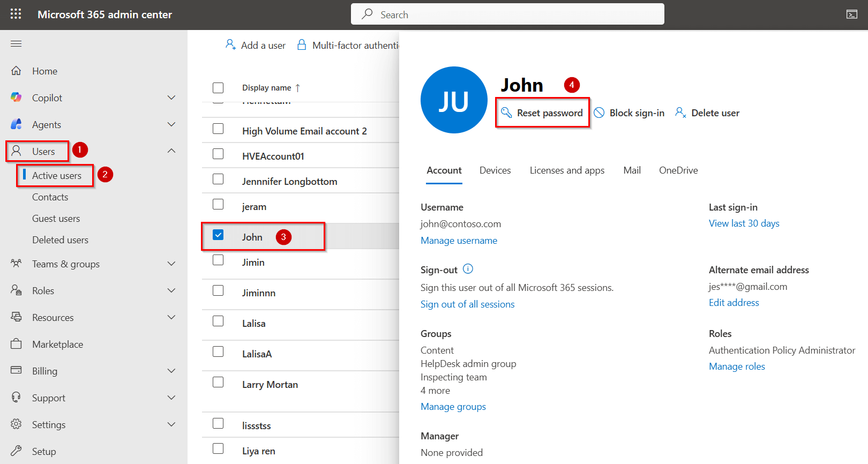Click the Sign-out info icon
The image size is (868, 464).
468,269
